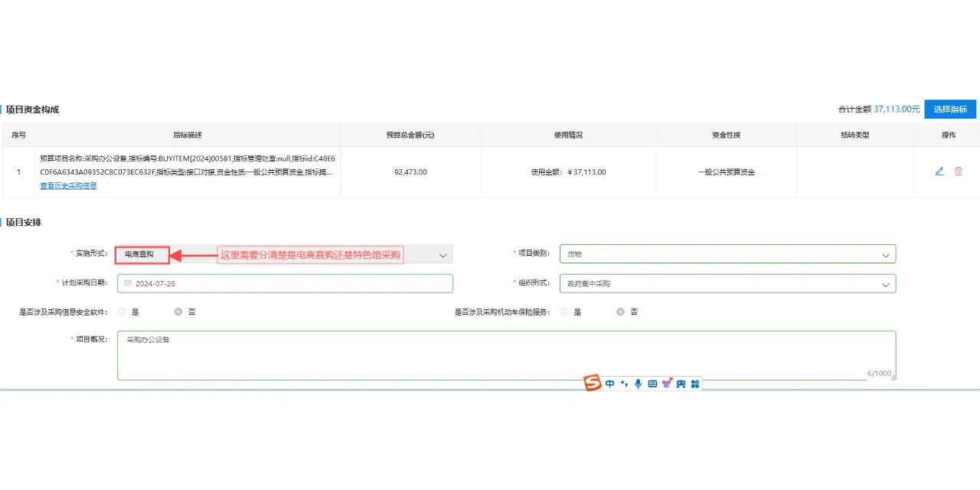Click the 选择指标 button
The image size is (980, 490).
950,109
